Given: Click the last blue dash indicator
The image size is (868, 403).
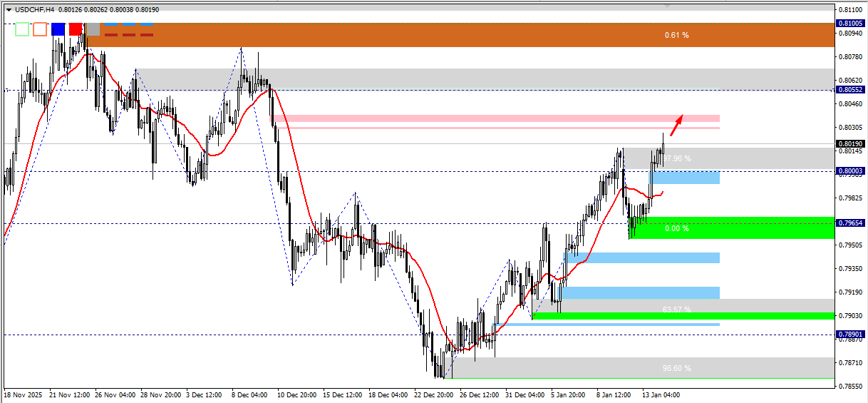Looking at the screenshot, I should coord(147,24).
